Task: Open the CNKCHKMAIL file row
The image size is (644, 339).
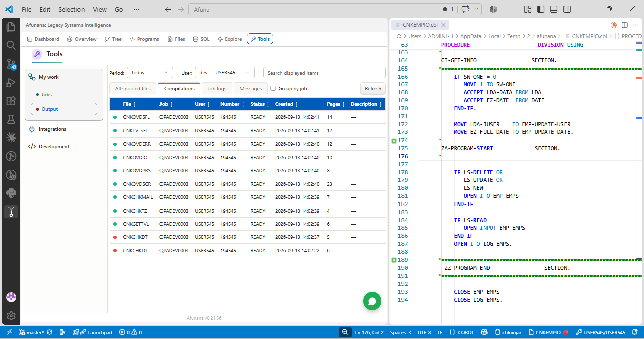Action: pyautogui.click(x=248, y=197)
